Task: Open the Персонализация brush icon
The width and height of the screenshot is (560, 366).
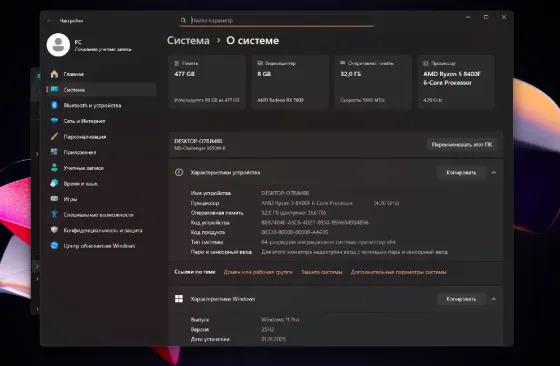Action: (54, 136)
